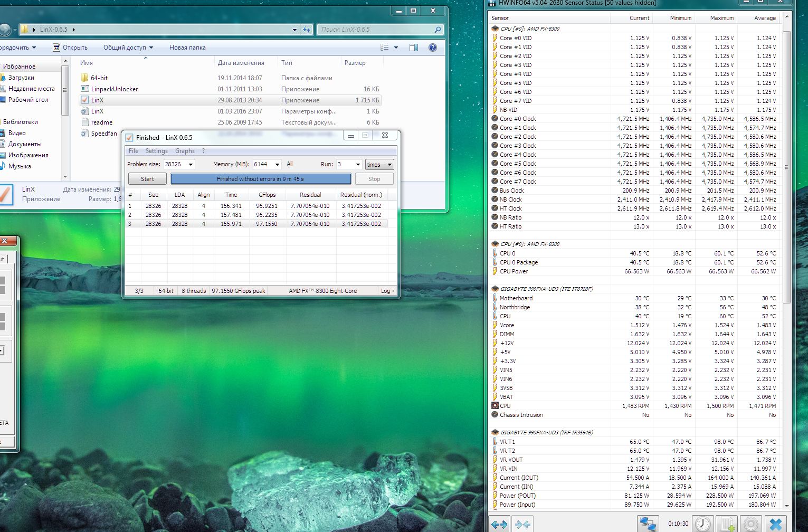
Task: Close sensors with HWiNFO blue X icon
Action: pyautogui.click(x=776, y=524)
